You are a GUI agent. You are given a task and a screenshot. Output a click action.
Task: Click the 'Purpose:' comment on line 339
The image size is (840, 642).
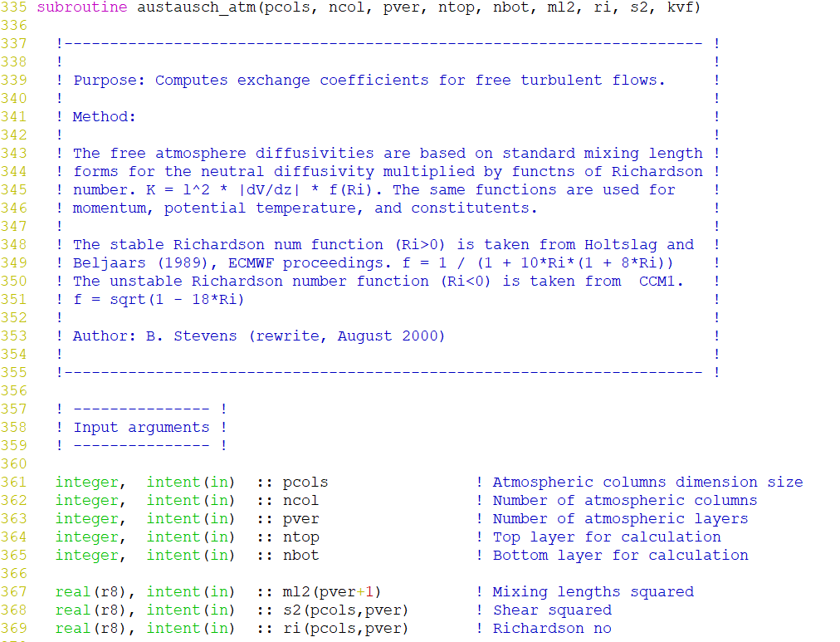point(110,81)
